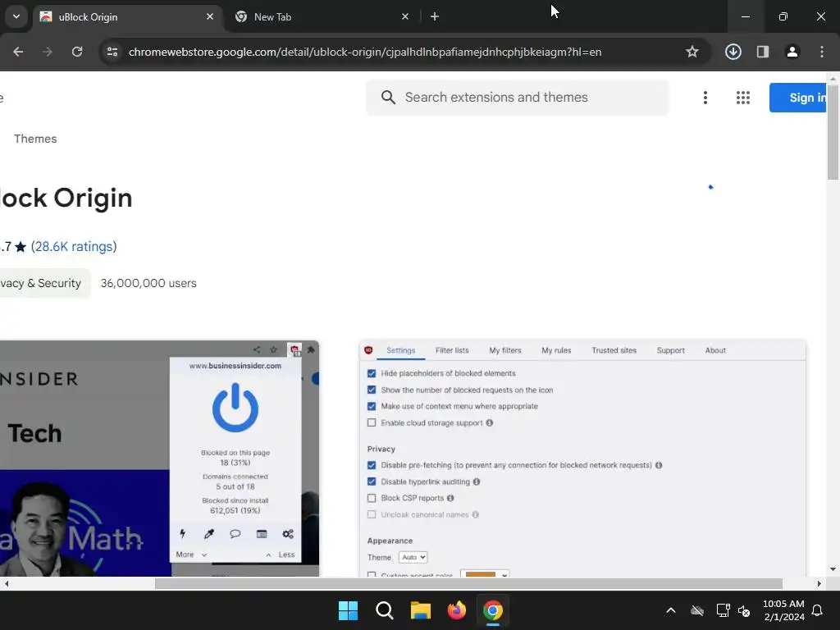Toggle Hide placeholders of blocked elements checkbox
Image resolution: width=840 pixels, height=630 pixels.
tap(372, 373)
